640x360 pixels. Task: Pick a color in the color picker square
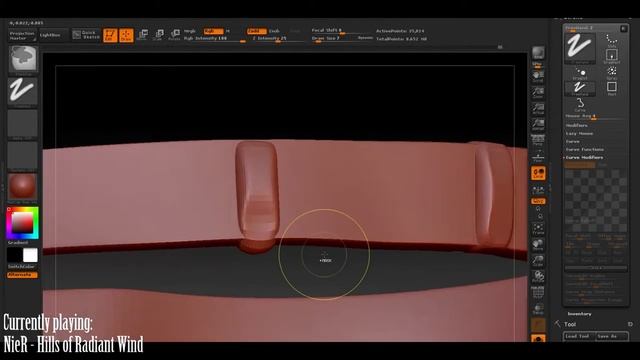point(22,223)
